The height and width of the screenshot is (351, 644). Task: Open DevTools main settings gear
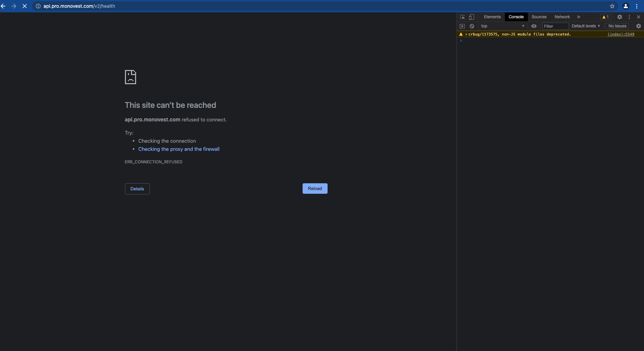coord(619,17)
